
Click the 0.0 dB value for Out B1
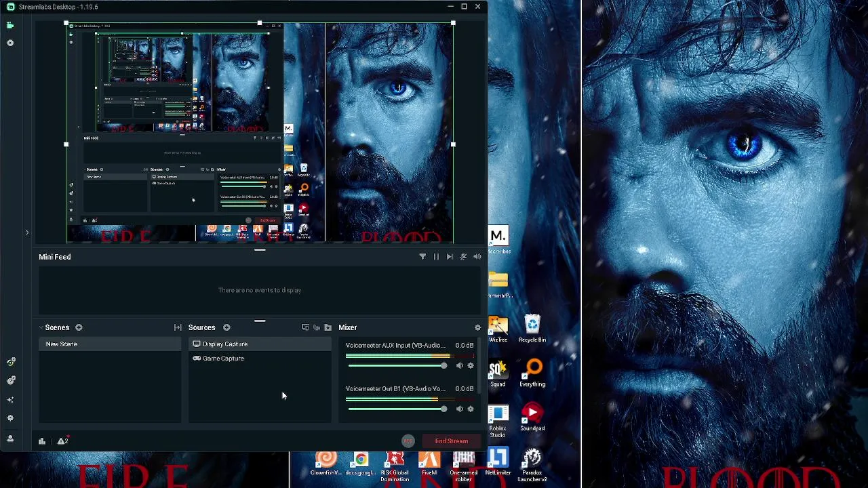click(x=465, y=389)
